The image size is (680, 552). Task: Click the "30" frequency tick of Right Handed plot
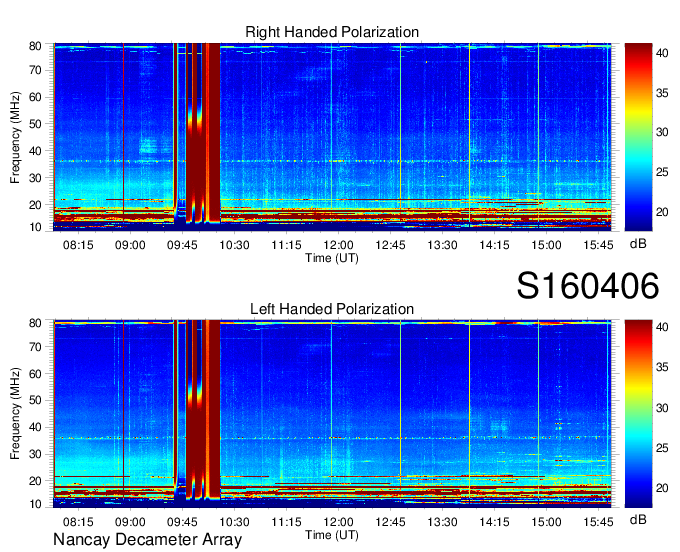click(x=35, y=178)
